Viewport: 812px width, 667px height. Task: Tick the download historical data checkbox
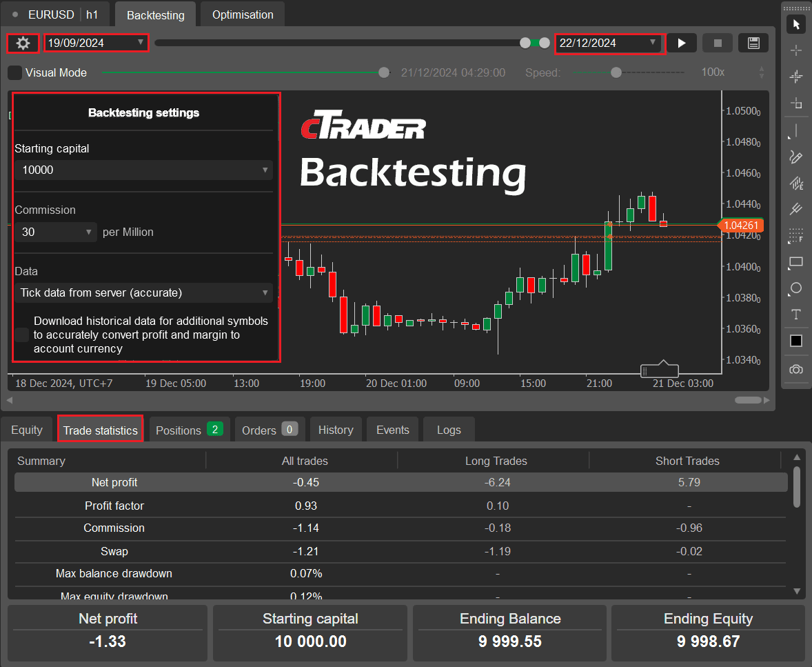coord(22,335)
